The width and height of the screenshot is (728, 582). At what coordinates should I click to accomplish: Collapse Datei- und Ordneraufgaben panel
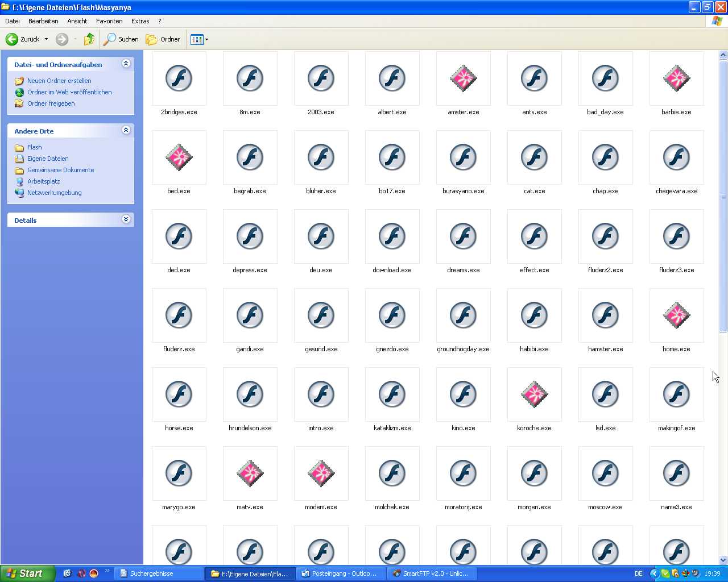(126, 64)
